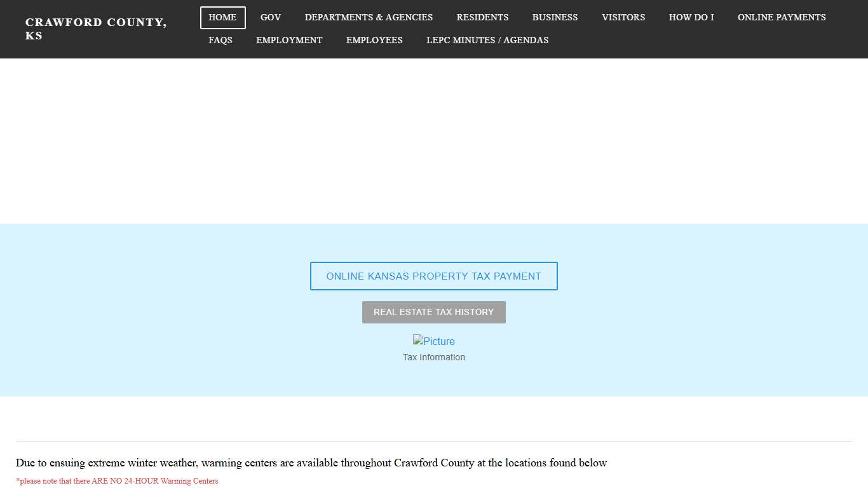The width and height of the screenshot is (868, 488).
Task: Navigate to Online Payments
Action: coord(782,17)
